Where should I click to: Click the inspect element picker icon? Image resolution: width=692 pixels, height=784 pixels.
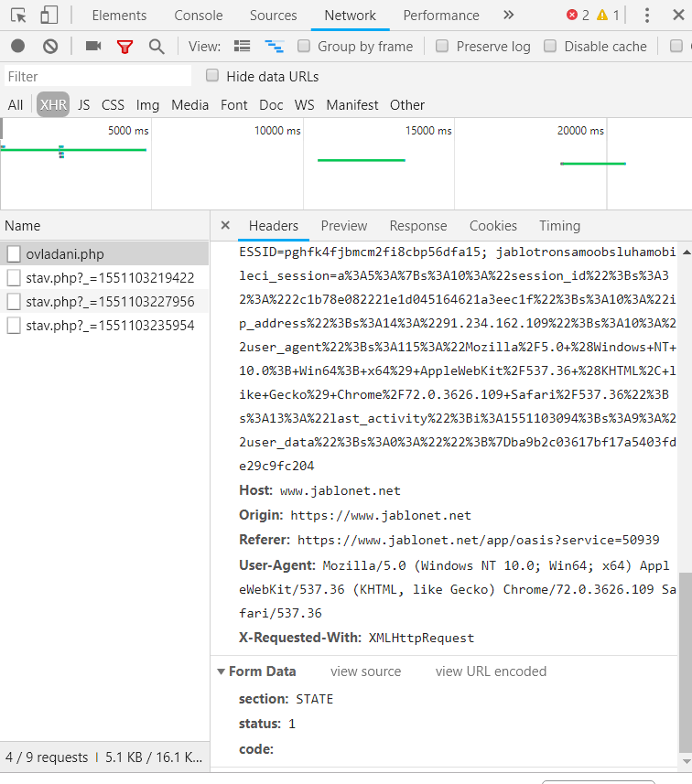(18, 15)
